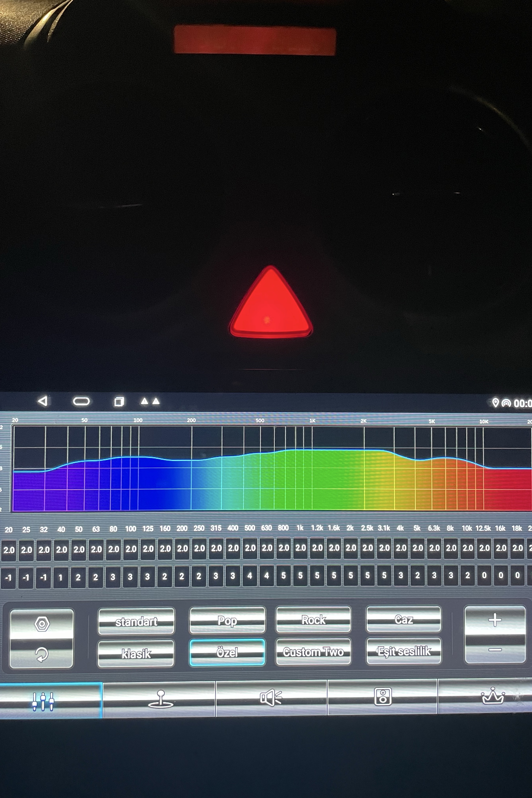Screen dimensions: 532x798
Task: Select the gain cell for the 315 Hz band
Action: pos(216,576)
